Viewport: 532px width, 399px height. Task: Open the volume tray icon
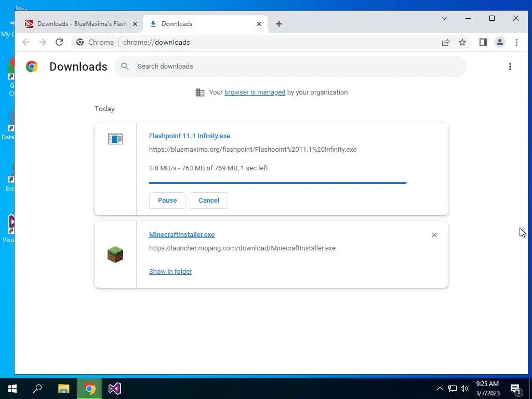pos(464,389)
